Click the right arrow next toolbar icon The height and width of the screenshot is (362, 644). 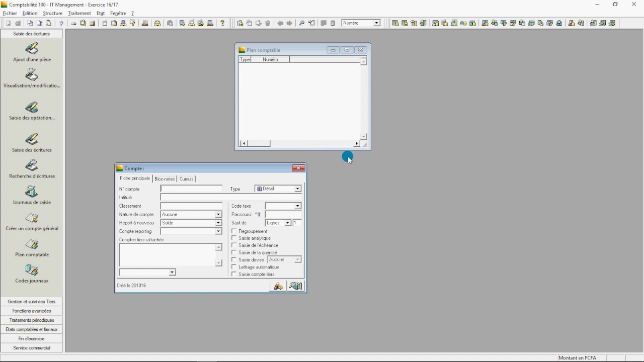(x=289, y=23)
